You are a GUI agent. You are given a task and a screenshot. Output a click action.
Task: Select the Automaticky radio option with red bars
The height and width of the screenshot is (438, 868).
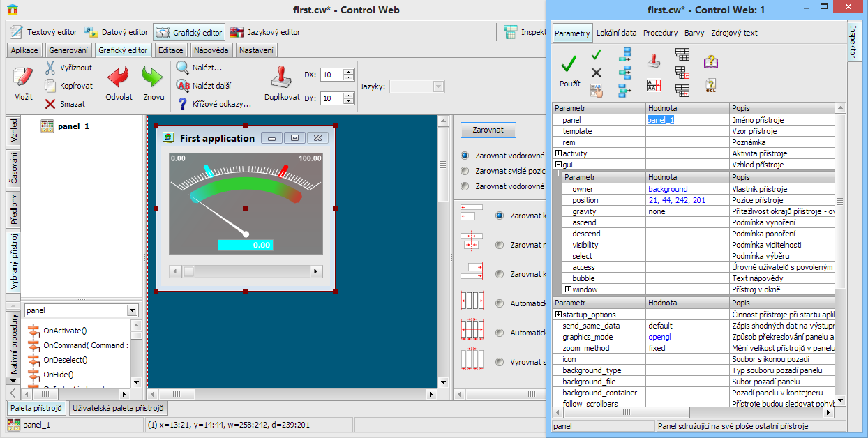pyautogui.click(x=500, y=303)
